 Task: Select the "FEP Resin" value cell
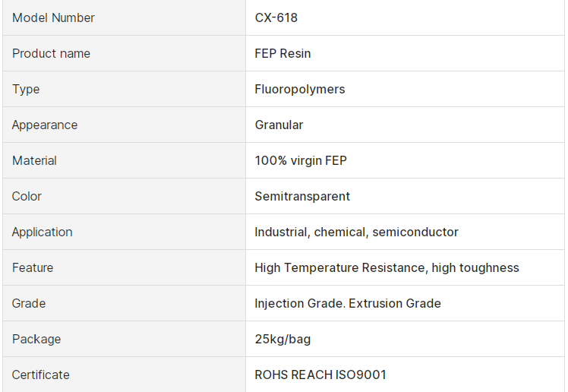pos(282,53)
